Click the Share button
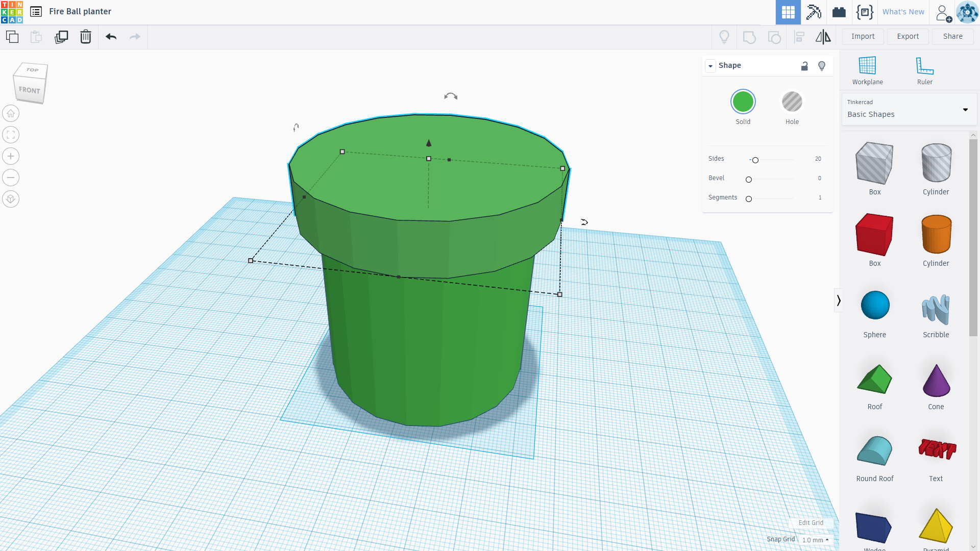The height and width of the screenshot is (551, 980). click(952, 36)
